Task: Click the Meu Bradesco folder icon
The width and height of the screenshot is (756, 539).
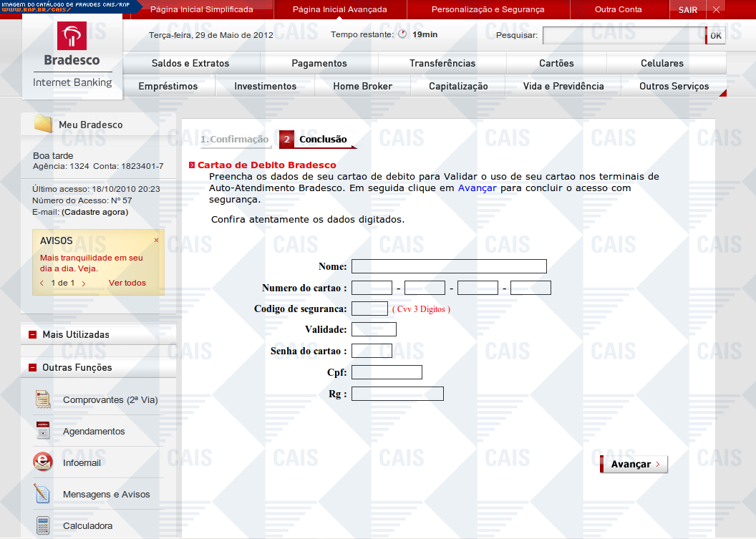Action: (x=44, y=124)
